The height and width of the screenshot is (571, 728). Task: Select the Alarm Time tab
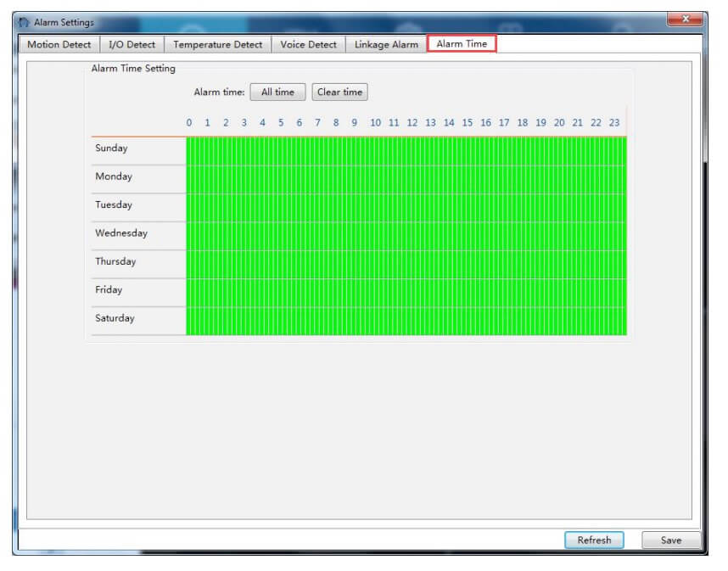[x=462, y=43]
